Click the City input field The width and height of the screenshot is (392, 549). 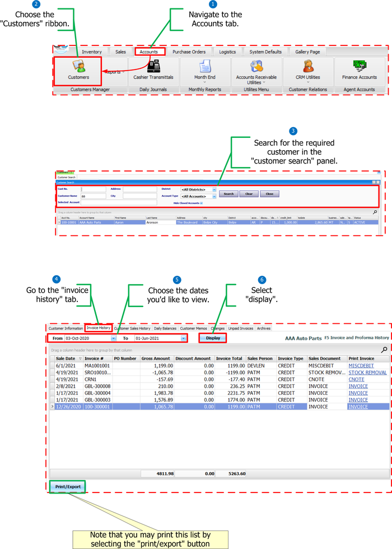pyautogui.click(x=139, y=196)
